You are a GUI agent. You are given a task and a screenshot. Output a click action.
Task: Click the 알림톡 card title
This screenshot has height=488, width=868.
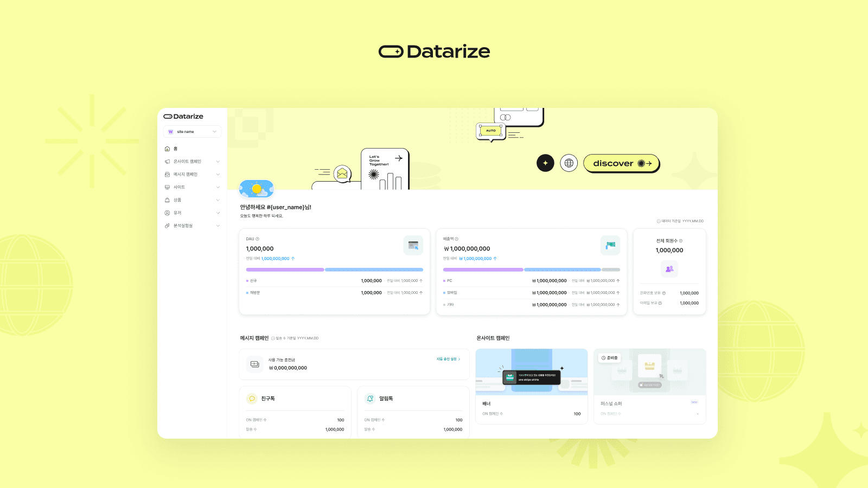(386, 399)
